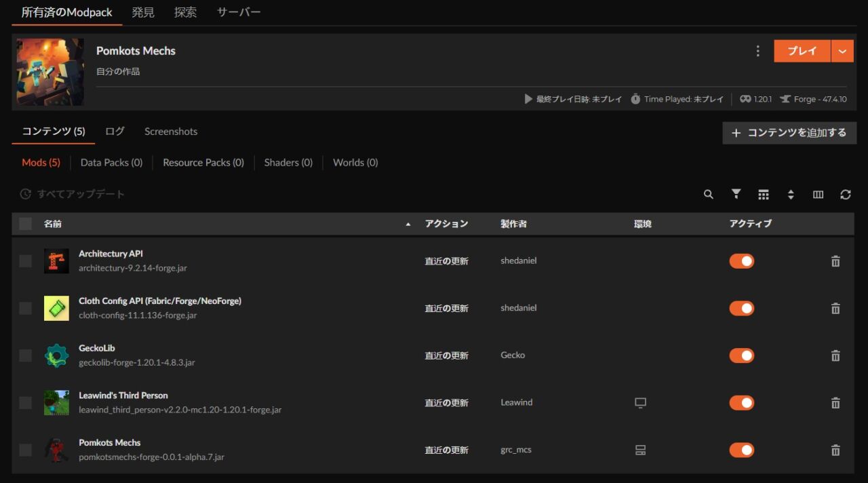Click the up-down sort arrows icon
This screenshot has height=483, width=868.
click(x=791, y=195)
